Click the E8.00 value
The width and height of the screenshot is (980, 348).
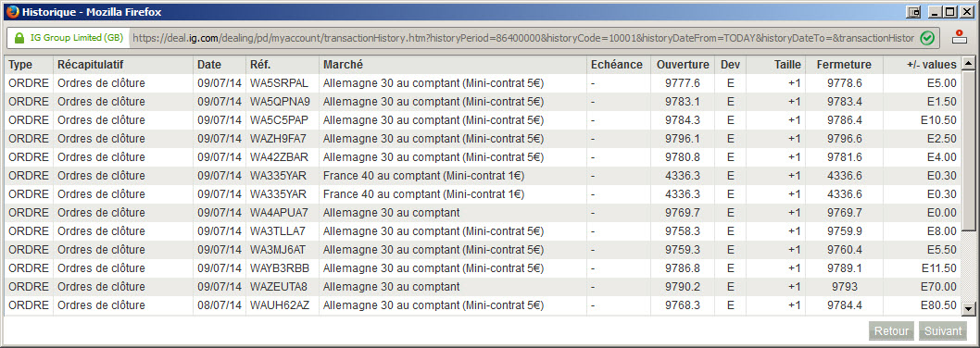tap(942, 231)
